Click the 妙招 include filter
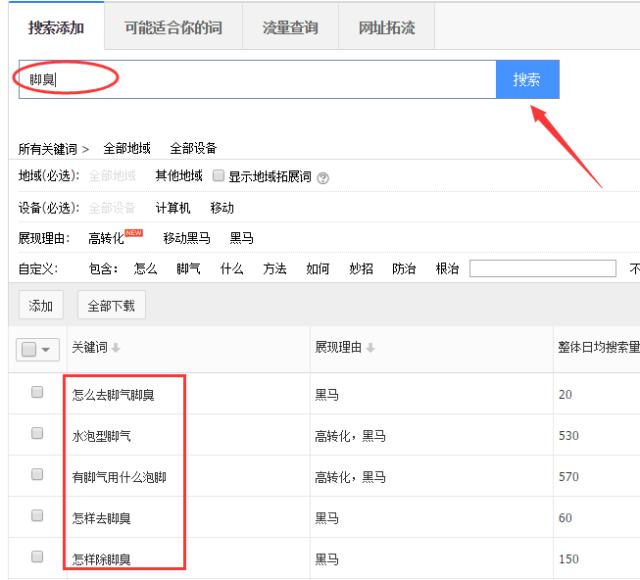The height and width of the screenshot is (580, 640). click(361, 269)
